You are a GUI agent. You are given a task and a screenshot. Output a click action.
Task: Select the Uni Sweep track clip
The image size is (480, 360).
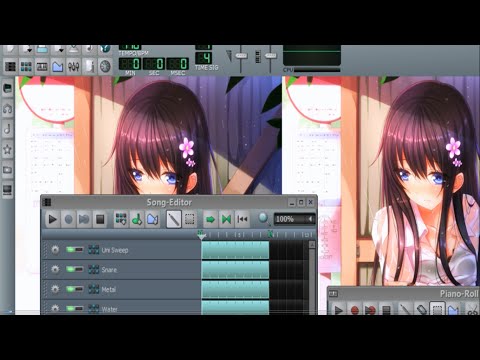tap(235, 250)
